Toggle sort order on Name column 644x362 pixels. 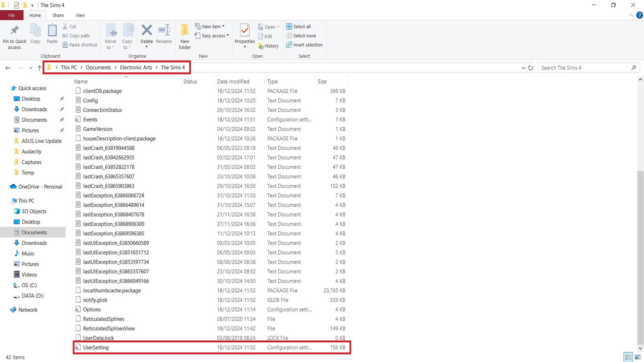(80, 81)
